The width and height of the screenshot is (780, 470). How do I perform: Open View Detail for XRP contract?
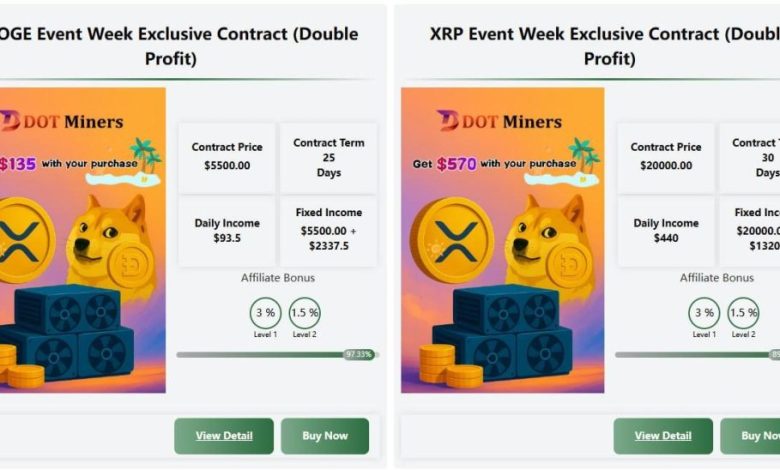pos(663,436)
